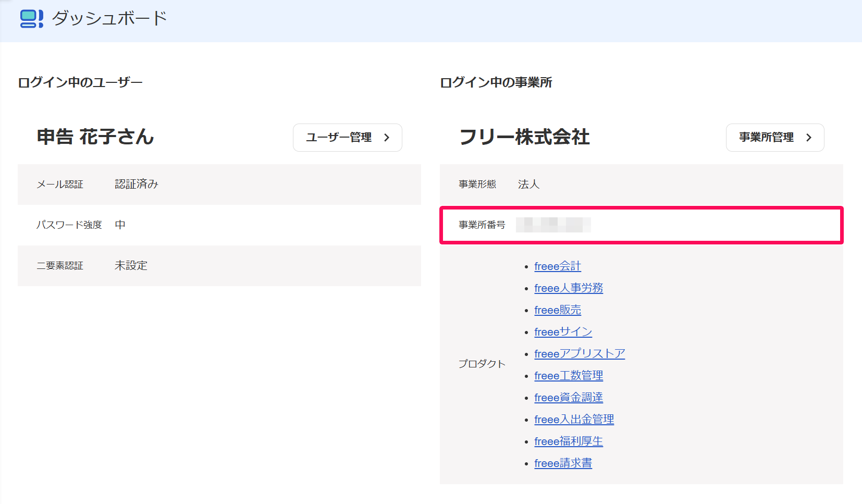The height and width of the screenshot is (504, 862).
Task: Open the freee工数管理 product link
Action: (x=568, y=375)
